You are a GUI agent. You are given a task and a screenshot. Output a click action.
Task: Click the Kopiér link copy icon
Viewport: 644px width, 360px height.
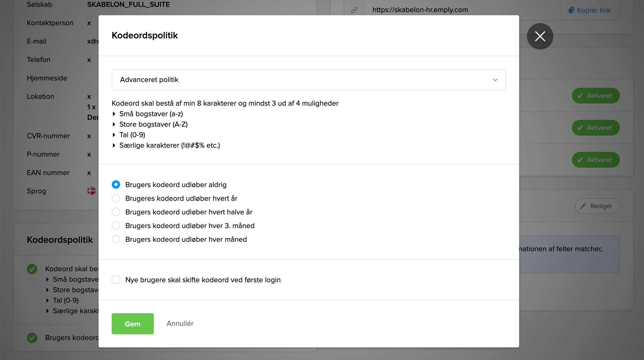571,10
